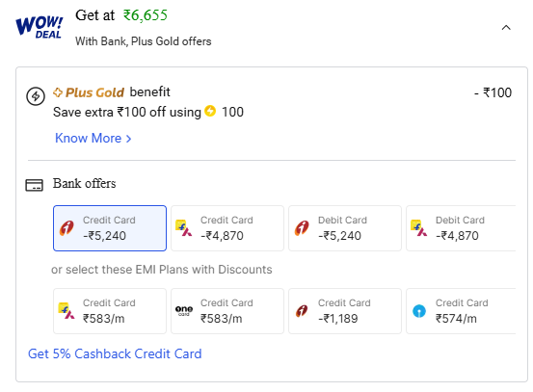Choose SBI Credit Card ₹574/m EMI plan
The width and height of the screenshot is (533, 392).
461,311
